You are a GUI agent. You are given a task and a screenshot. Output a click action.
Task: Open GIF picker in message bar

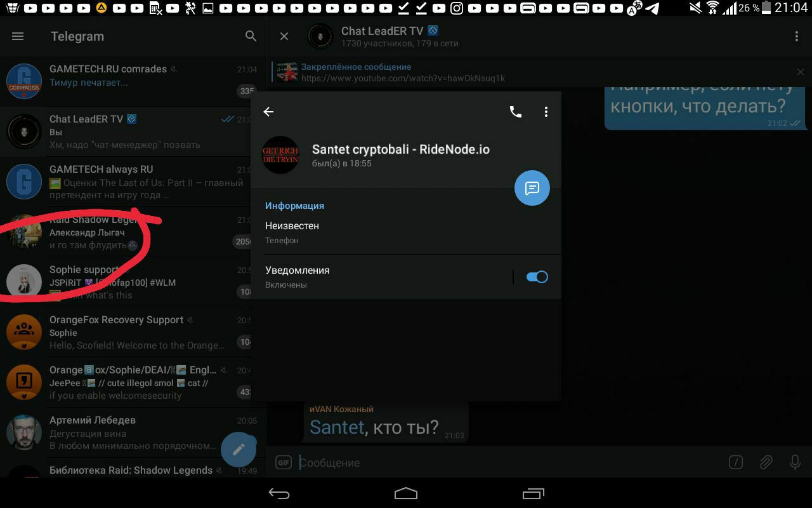pyautogui.click(x=284, y=462)
